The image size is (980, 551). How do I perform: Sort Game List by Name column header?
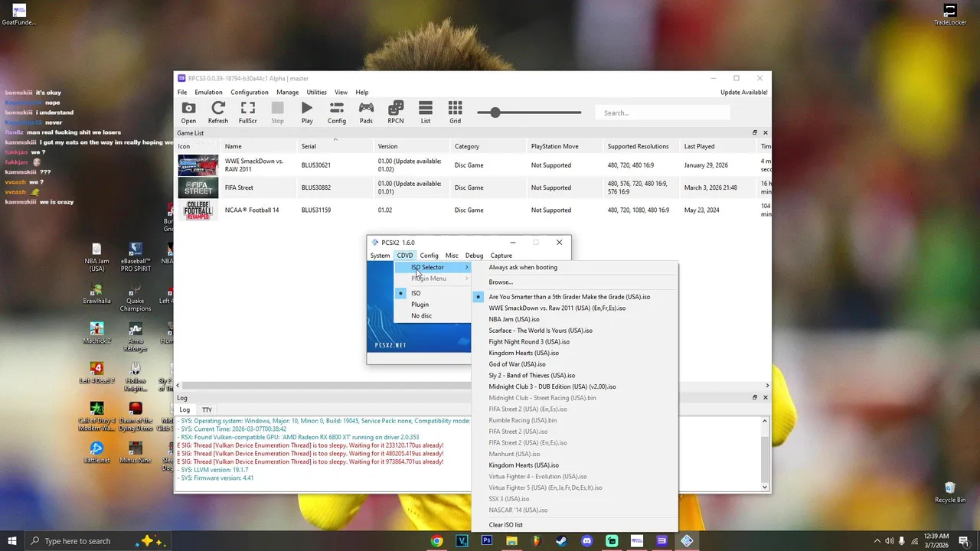coord(259,146)
